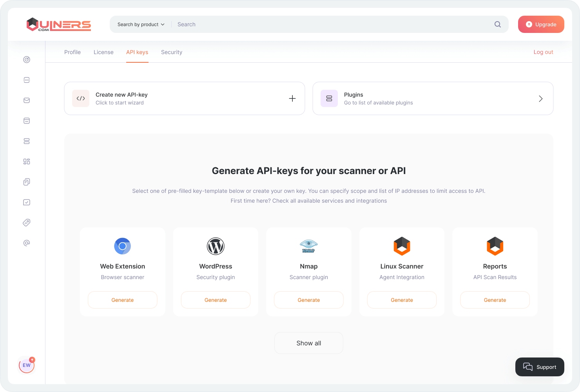This screenshot has height=392, width=580.
Task: Click the Vulners logo in header
Action: click(x=59, y=24)
